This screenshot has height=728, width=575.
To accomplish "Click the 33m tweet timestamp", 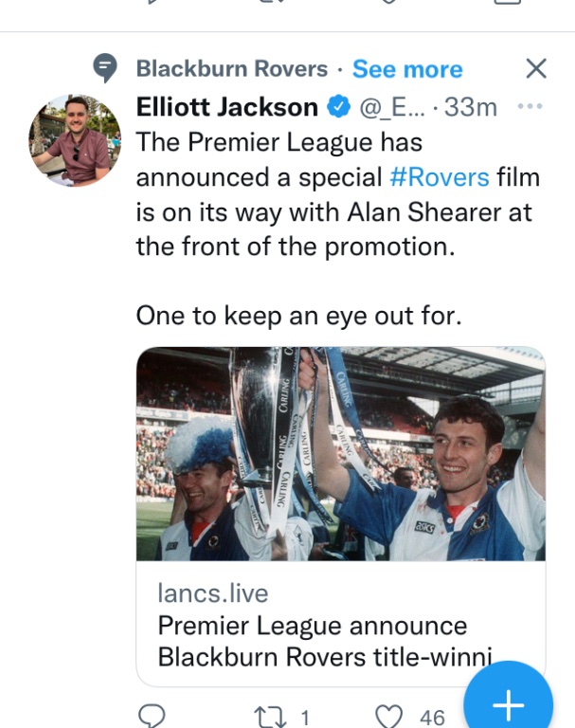I will click(471, 108).
